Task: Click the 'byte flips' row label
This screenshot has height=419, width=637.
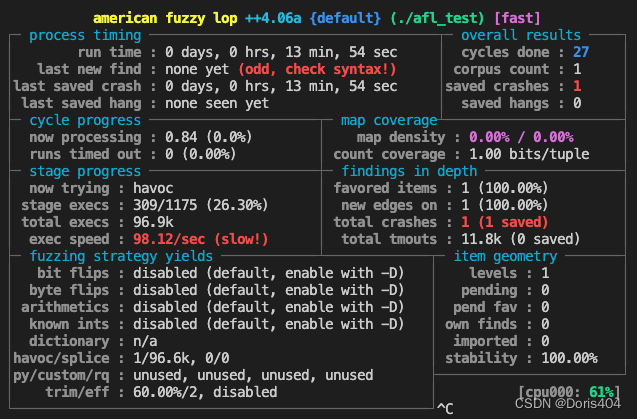Action: tap(69, 291)
